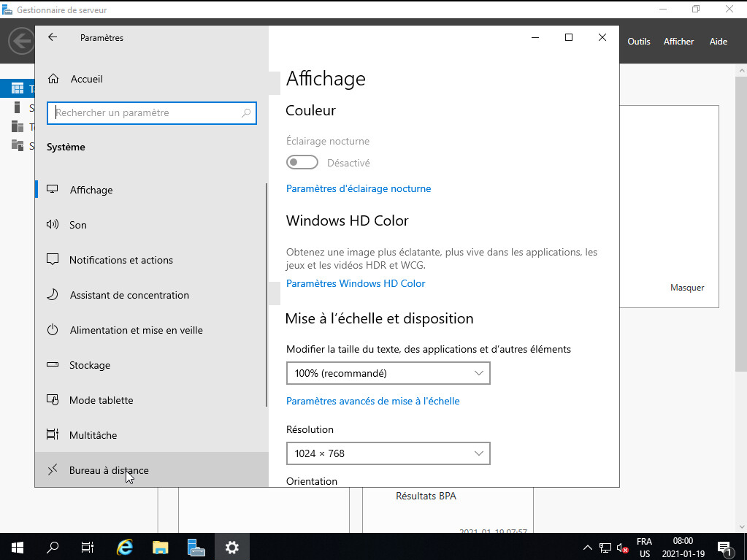Open Paramètres d'éclairage nocturne link
The image size is (747, 560).
pyautogui.click(x=359, y=188)
